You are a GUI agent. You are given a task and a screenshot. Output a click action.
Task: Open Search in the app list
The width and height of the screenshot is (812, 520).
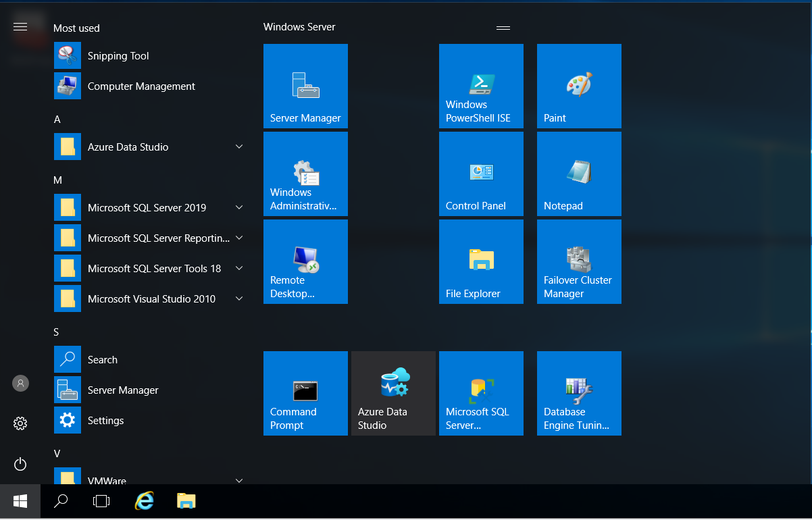pyautogui.click(x=150, y=360)
